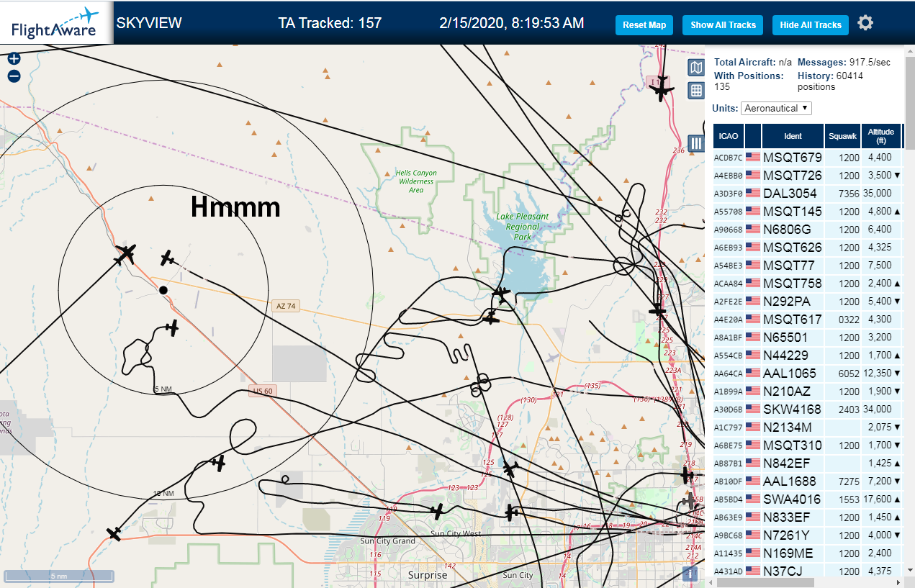The width and height of the screenshot is (915, 588).
Task: Click the FlightAware logo
Action: point(55,23)
